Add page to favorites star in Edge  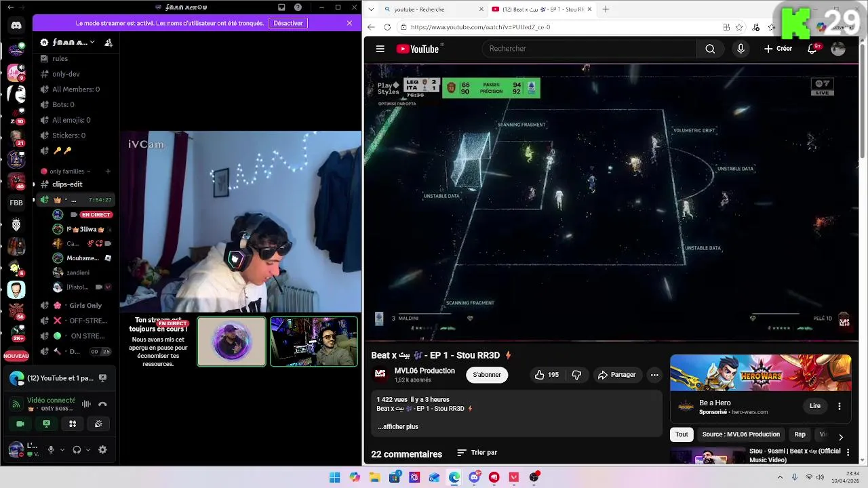739,27
